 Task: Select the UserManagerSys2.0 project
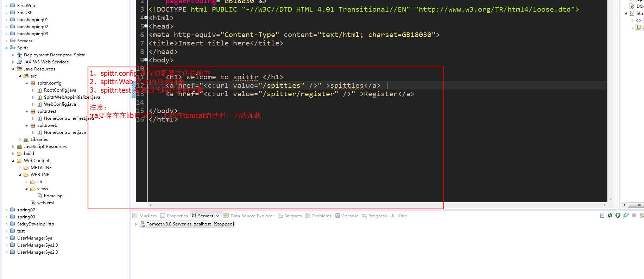click(38, 252)
